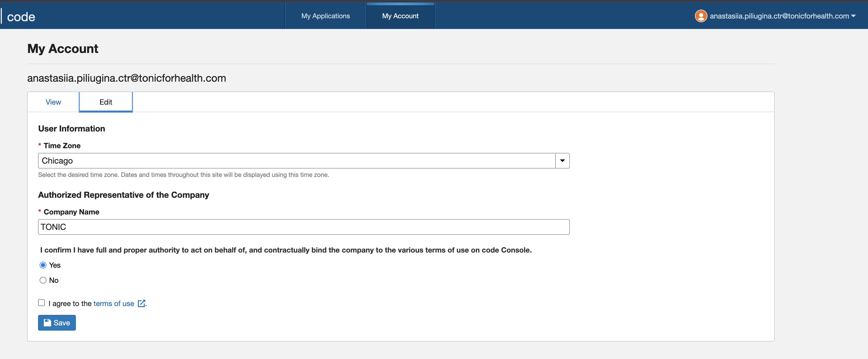Select the Edit tab
868x359 pixels.
pyautogui.click(x=106, y=102)
